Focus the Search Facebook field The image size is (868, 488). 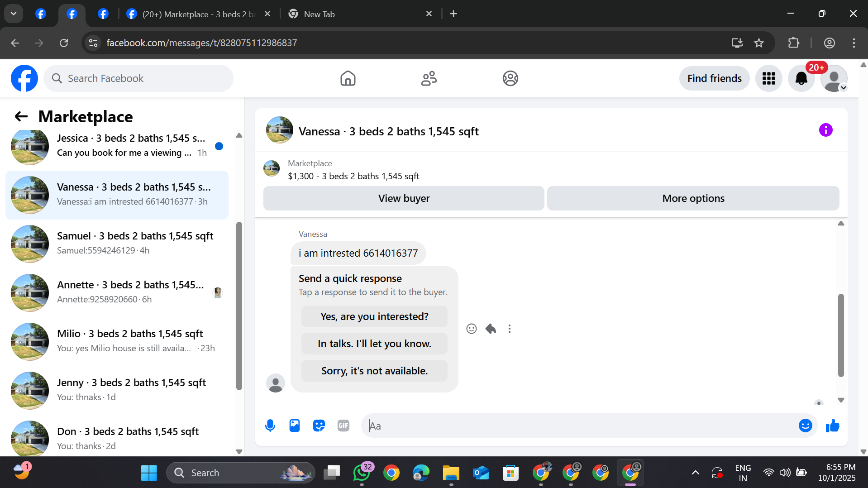(x=138, y=78)
